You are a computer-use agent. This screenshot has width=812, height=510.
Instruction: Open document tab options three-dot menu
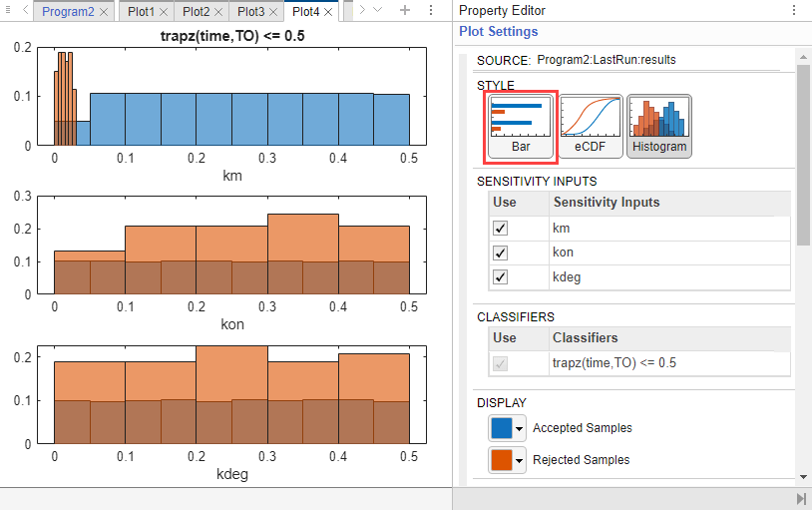[430, 11]
